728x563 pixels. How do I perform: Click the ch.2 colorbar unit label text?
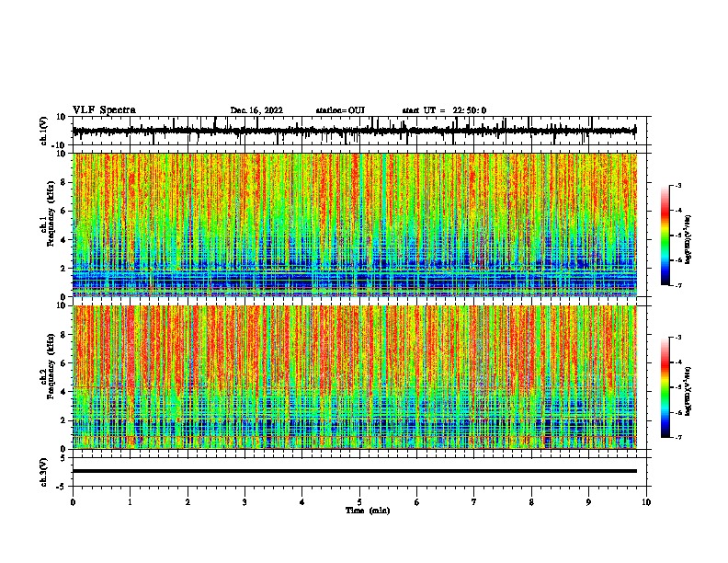tap(688, 392)
